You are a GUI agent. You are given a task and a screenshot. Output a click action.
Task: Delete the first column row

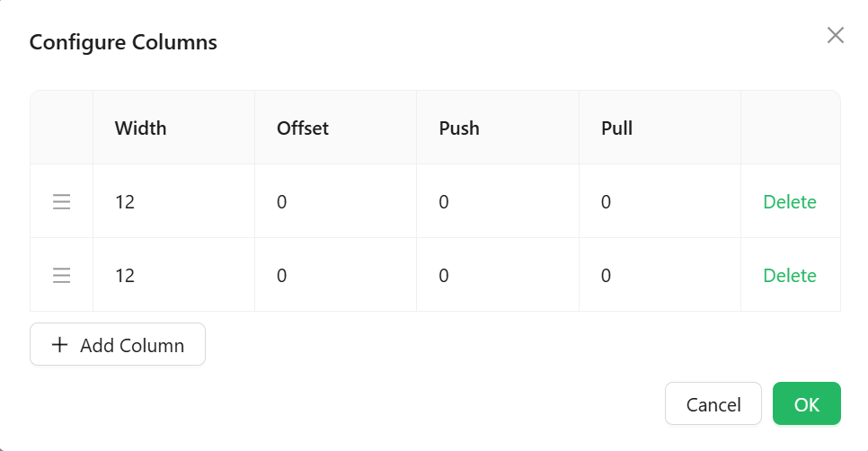coord(790,202)
